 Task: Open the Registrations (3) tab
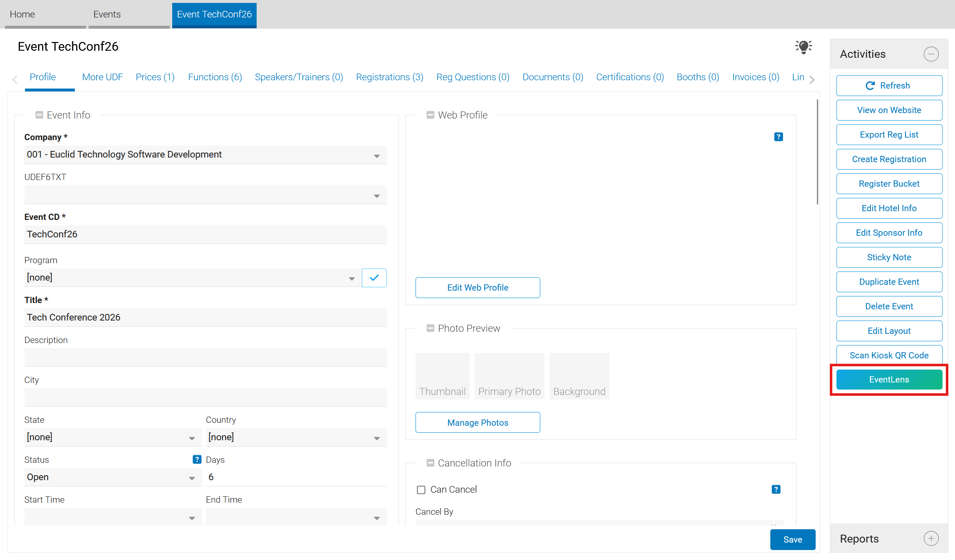(390, 77)
